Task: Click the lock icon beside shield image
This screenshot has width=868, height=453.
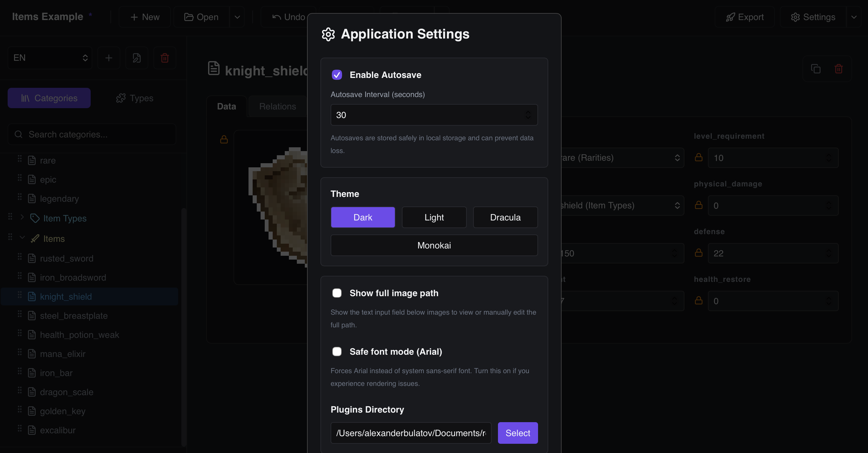Action: (x=224, y=139)
